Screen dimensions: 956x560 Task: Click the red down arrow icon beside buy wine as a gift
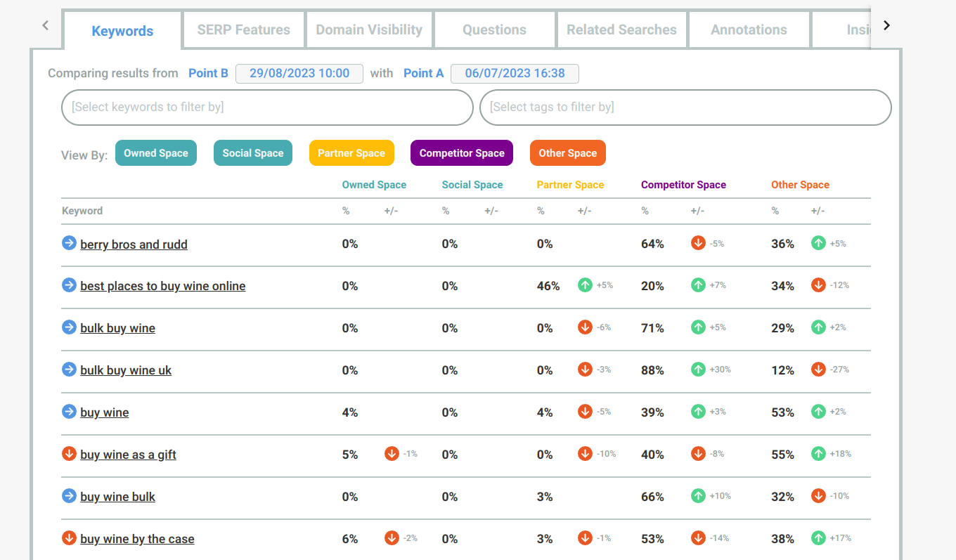point(69,454)
